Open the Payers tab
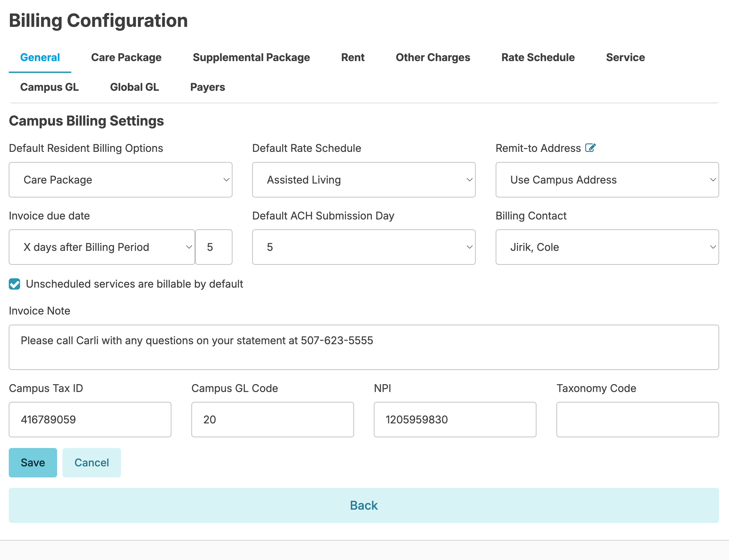The width and height of the screenshot is (729, 560). (x=208, y=87)
